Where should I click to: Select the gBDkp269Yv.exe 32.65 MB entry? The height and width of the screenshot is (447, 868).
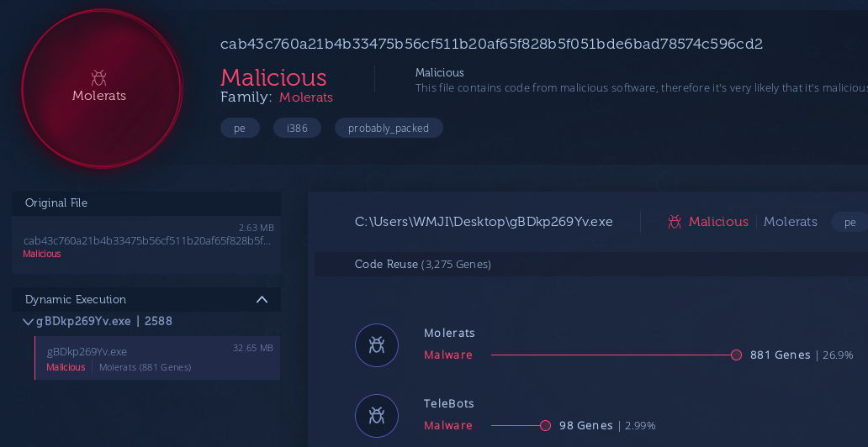(x=157, y=358)
